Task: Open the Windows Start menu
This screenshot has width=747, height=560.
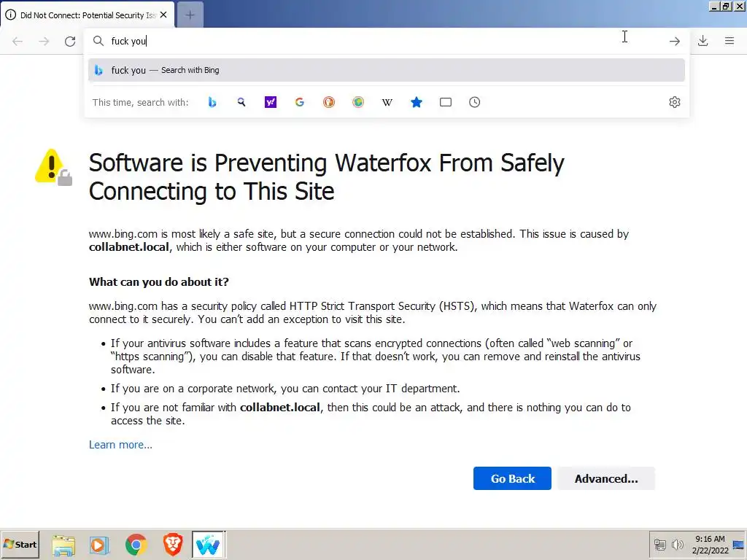Action: (20, 544)
